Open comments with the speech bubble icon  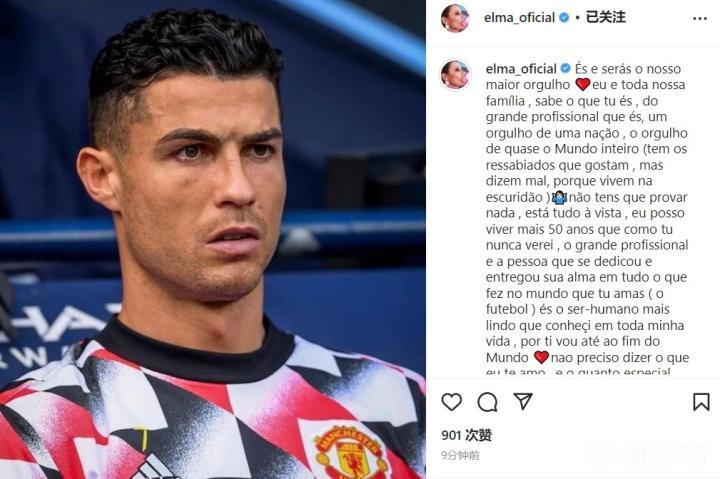(x=487, y=402)
